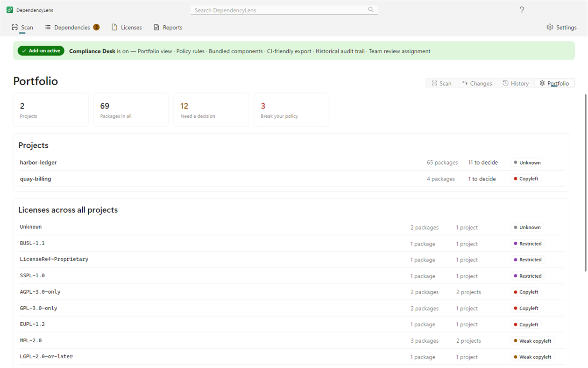Click the search magnifier icon

(x=371, y=10)
